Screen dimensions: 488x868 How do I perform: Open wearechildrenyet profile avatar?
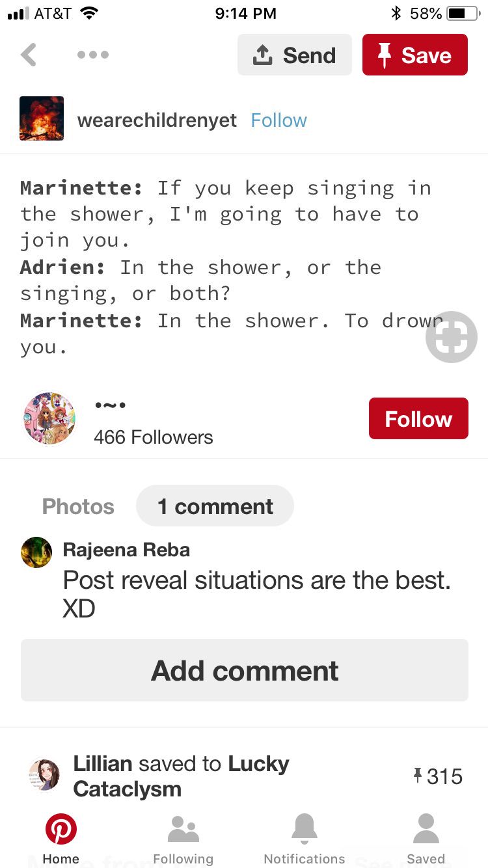tap(42, 118)
